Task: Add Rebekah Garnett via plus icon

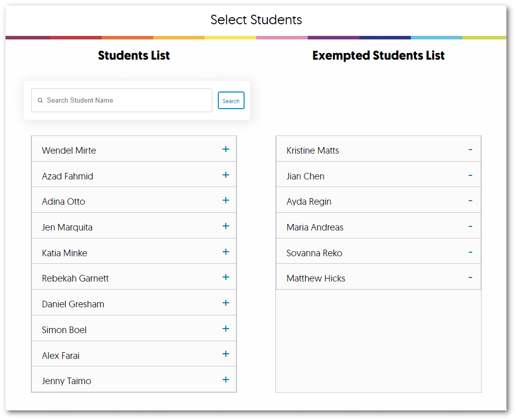Action: [225, 277]
